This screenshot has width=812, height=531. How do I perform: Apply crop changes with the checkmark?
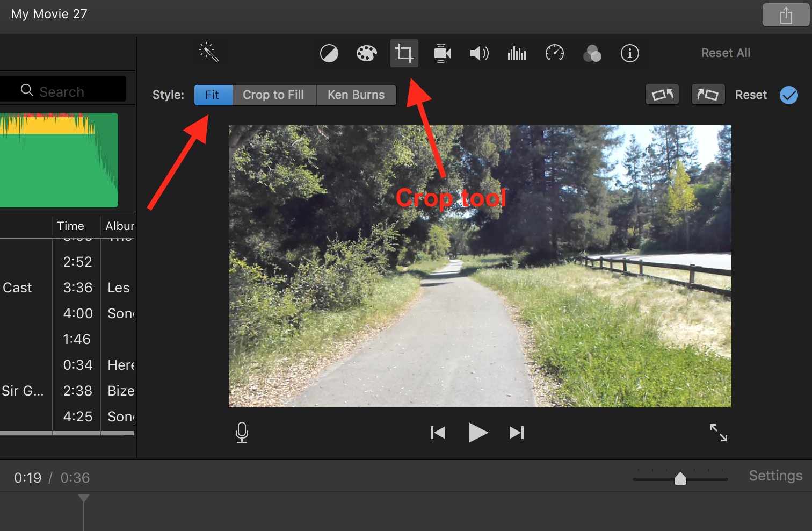point(789,95)
